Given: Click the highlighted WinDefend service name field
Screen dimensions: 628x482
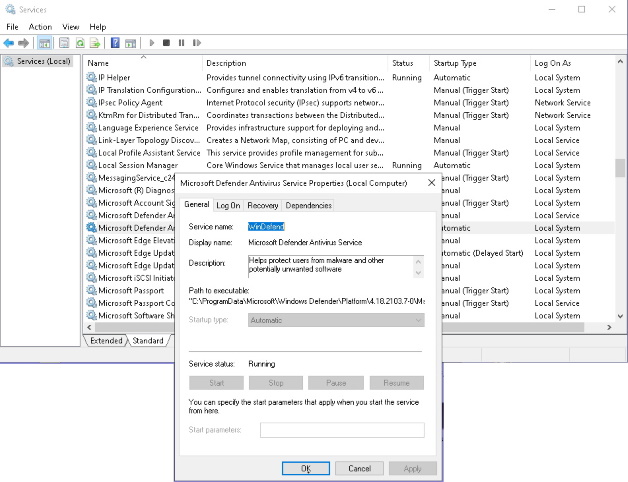Looking at the screenshot, I should [266, 227].
